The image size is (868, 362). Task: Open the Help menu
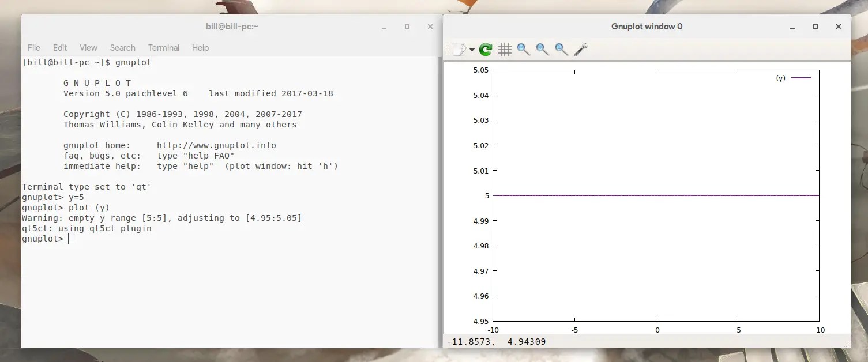200,48
